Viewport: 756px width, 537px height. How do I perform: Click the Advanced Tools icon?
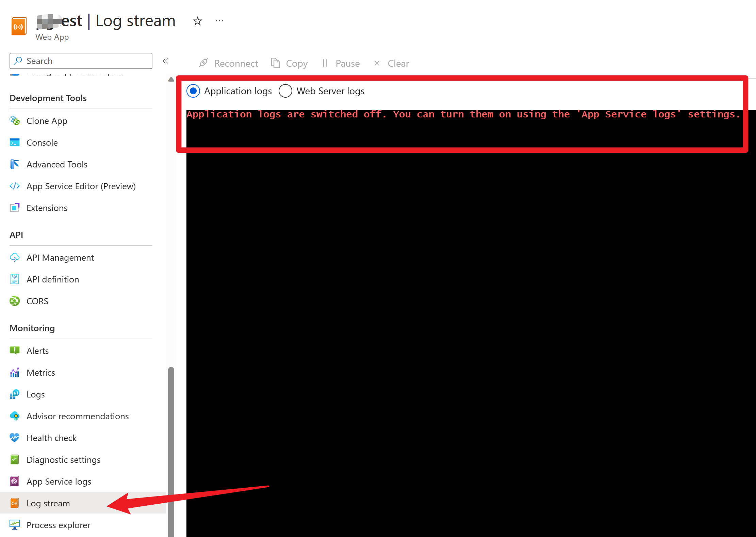point(15,164)
